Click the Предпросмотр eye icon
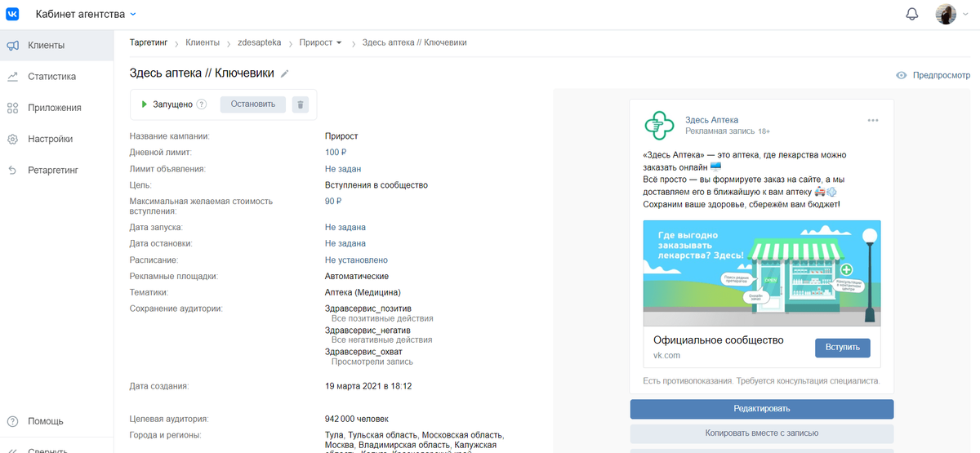This screenshot has height=453, width=980. tap(902, 75)
